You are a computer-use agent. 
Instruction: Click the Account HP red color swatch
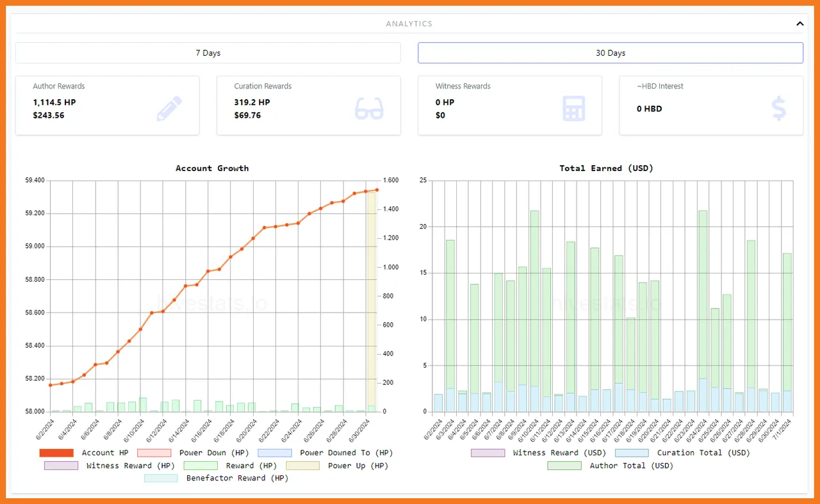(x=56, y=453)
